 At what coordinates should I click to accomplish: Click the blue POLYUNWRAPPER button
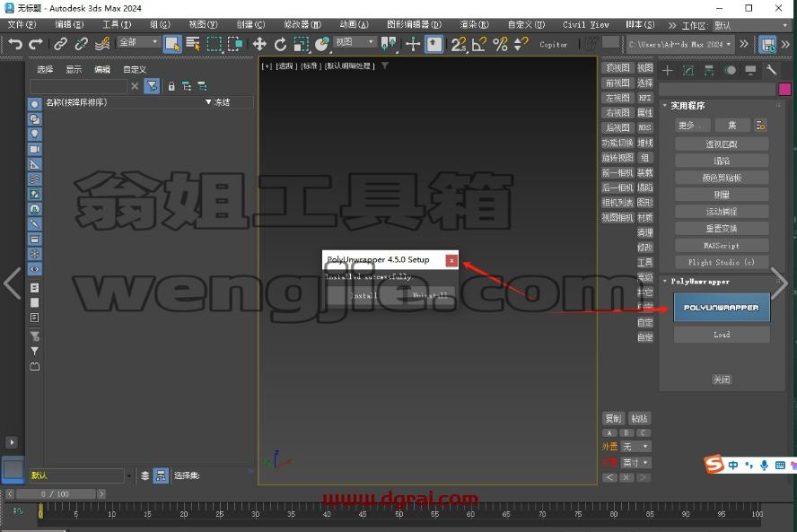pyautogui.click(x=722, y=308)
